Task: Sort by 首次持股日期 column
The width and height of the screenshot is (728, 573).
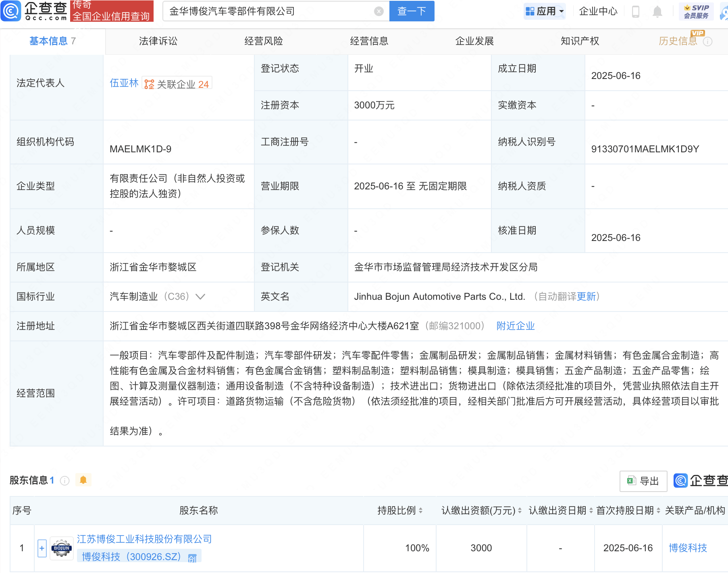Action: coord(658,511)
